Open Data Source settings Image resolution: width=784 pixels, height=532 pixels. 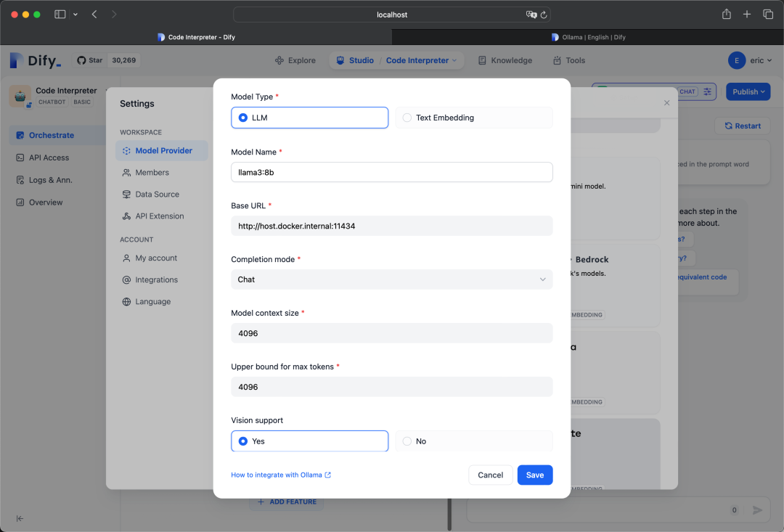157,194
